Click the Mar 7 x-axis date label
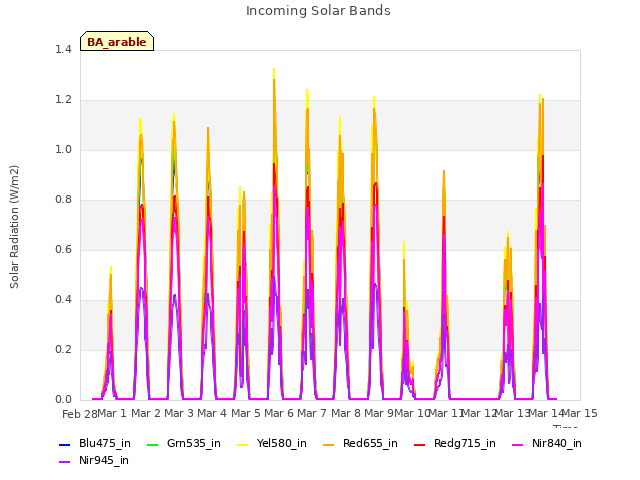640x480 pixels. tap(312, 414)
